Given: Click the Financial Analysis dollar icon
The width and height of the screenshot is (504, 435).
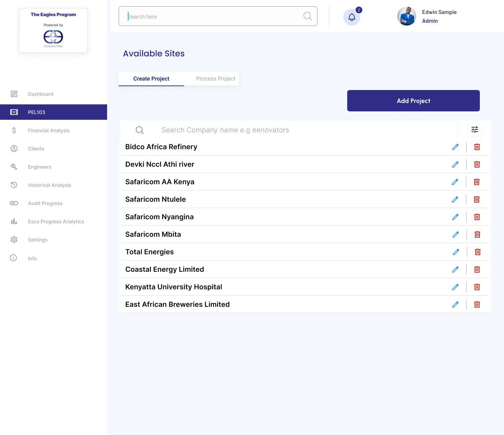Looking at the screenshot, I should (x=14, y=130).
